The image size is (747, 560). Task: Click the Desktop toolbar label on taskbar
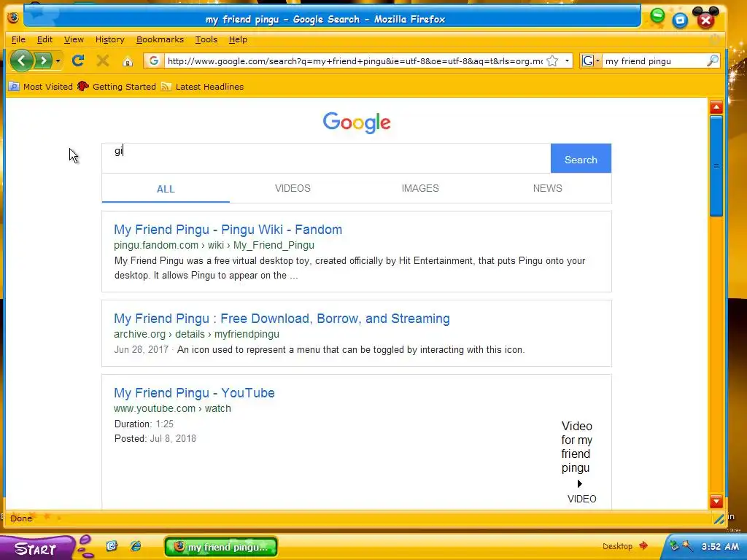[x=617, y=546]
